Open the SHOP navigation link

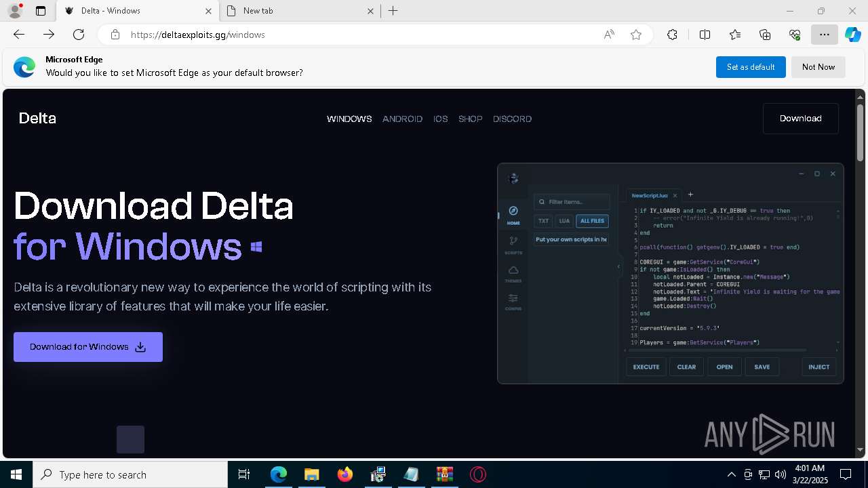click(x=471, y=119)
